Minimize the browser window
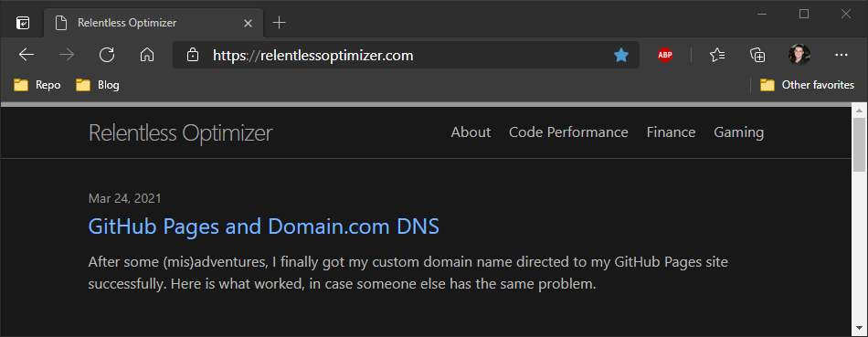Screen dimensions: 868x337 [762, 15]
